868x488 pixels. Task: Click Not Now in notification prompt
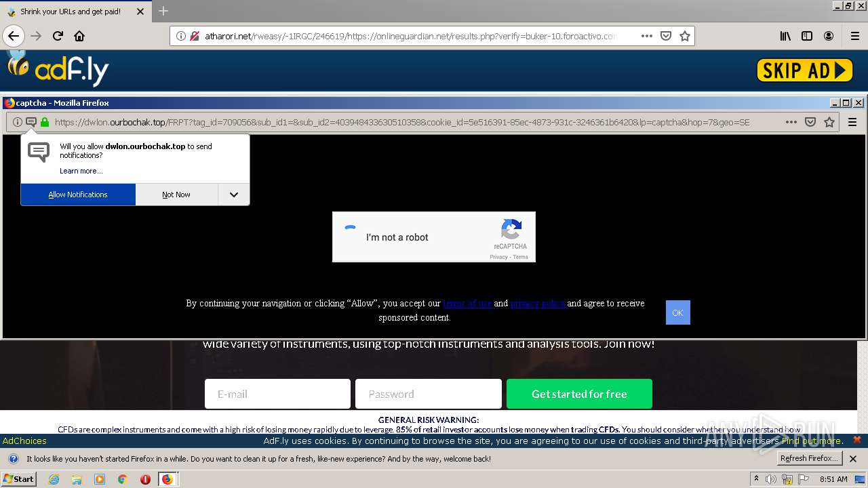pyautogui.click(x=176, y=195)
